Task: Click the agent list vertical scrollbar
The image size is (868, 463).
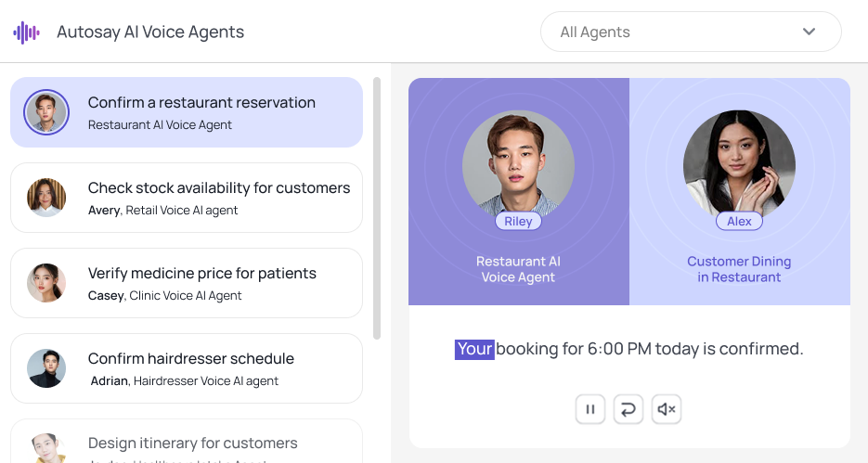Action: pos(377,208)
